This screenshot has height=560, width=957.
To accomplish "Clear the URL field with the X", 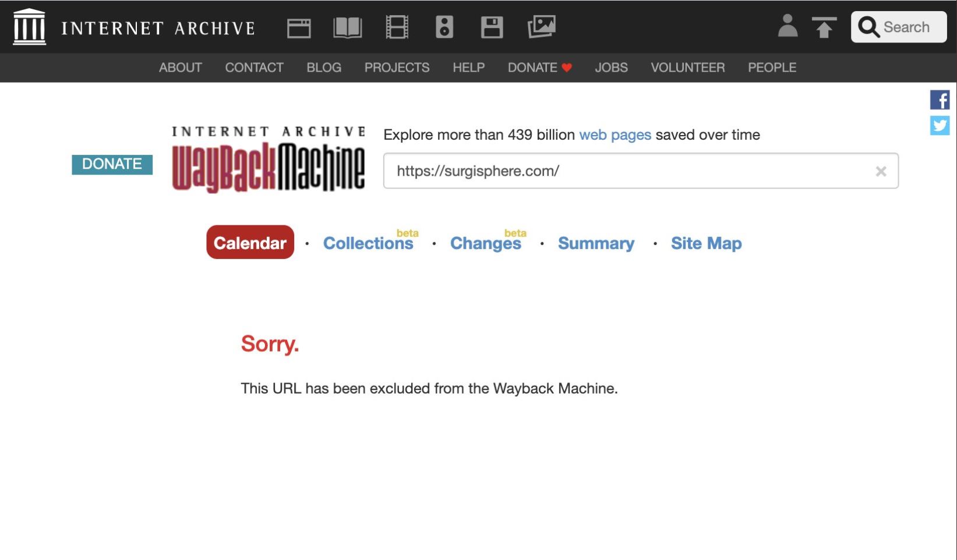I will (881, 171).
